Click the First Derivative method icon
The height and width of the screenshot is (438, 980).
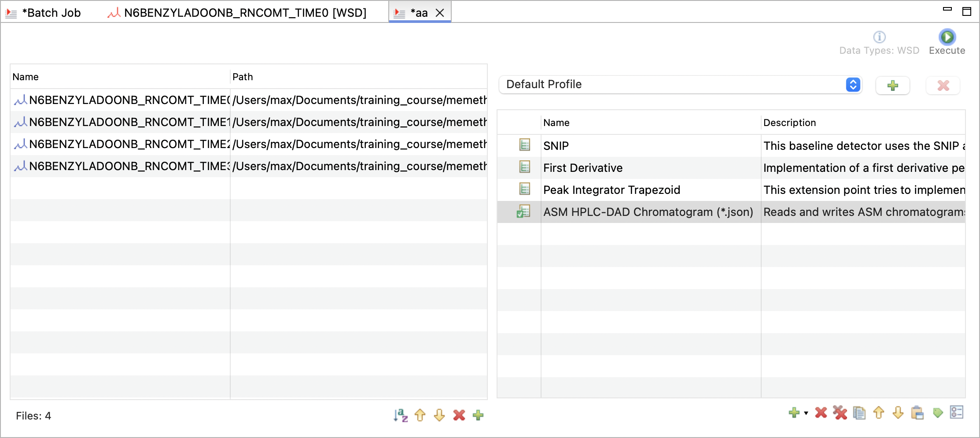[x=524, y=167]
